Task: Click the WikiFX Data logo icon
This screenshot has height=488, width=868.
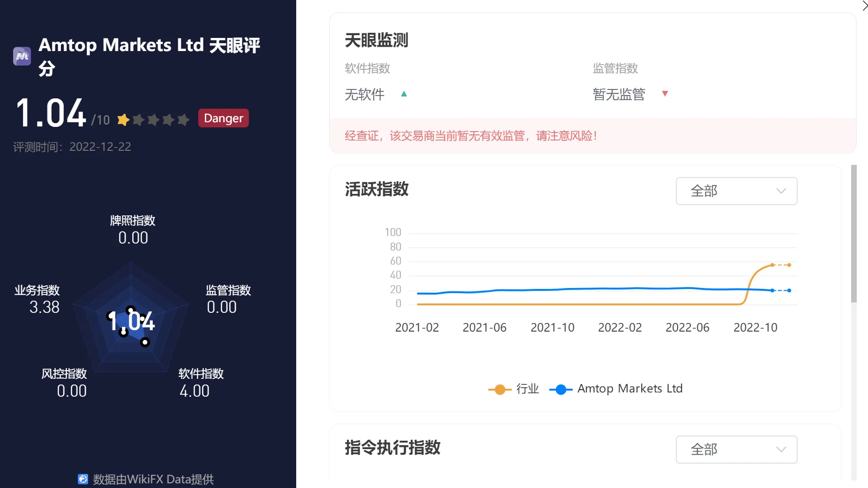Action: click(83, 479)
